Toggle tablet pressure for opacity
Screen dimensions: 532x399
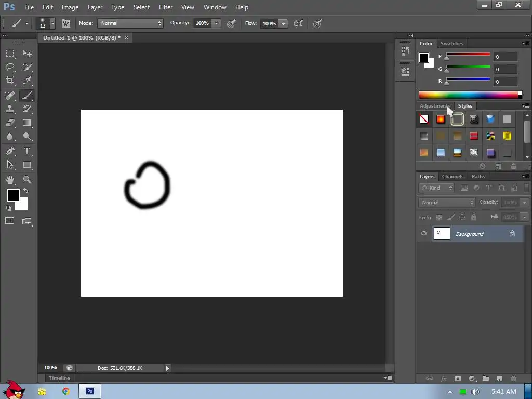point(231,23)
